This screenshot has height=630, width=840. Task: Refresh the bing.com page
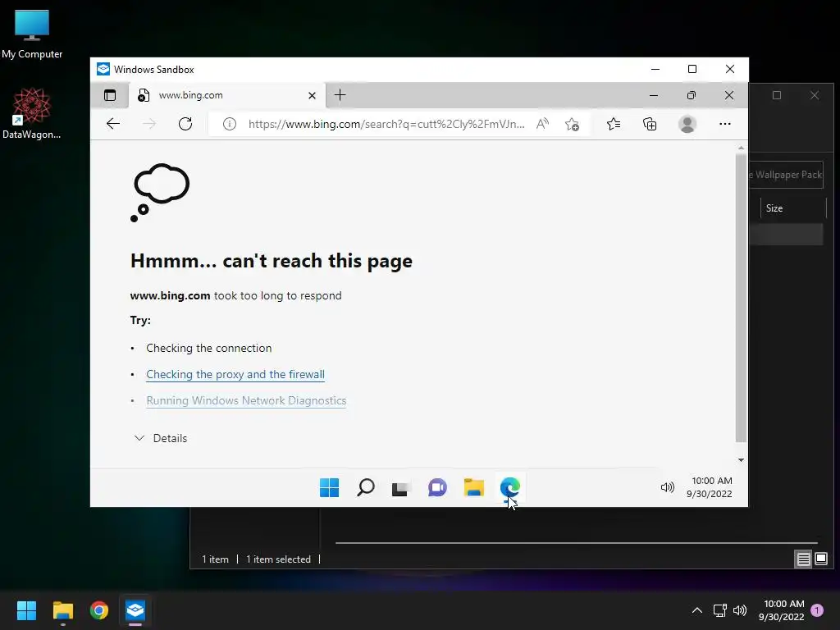185,124
